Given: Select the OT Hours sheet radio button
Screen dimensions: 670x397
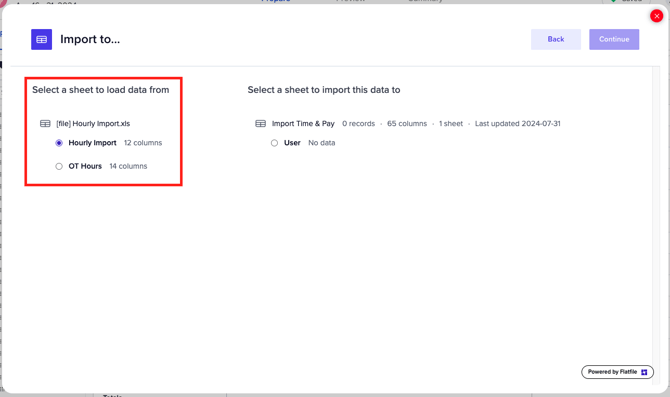Looking at the screenshot, I should [59, 166].
